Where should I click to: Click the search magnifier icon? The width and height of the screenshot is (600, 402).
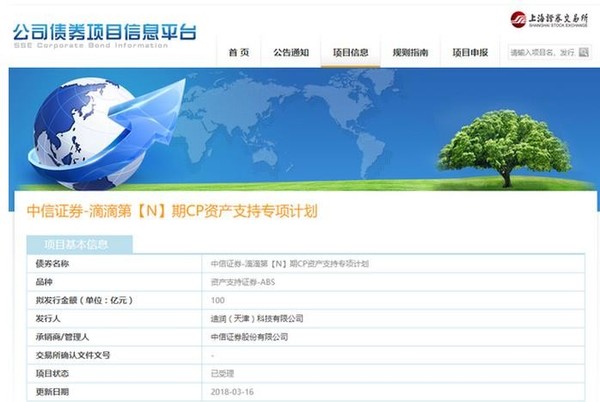click(584, 52)
